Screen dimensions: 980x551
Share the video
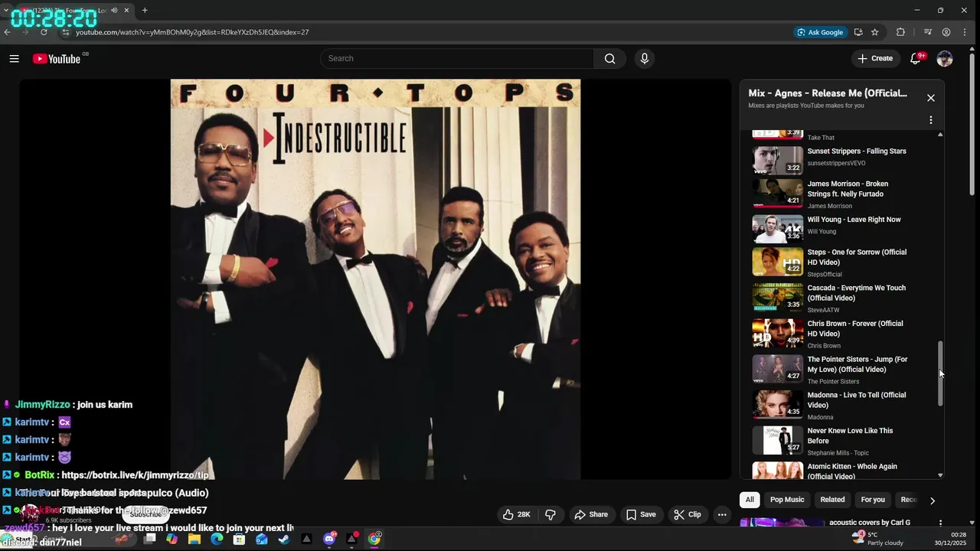[x=591, y=514]
